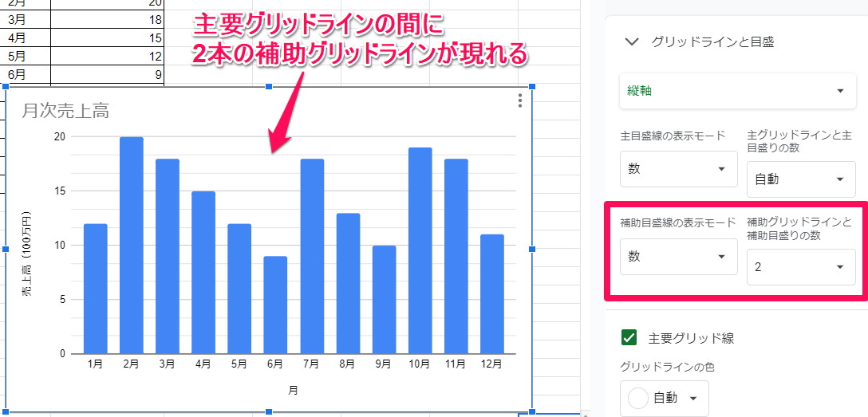Open the 補助グリッドライン count dropdown showing 2
Screen dimensions: 868x417
click(801, 267)
